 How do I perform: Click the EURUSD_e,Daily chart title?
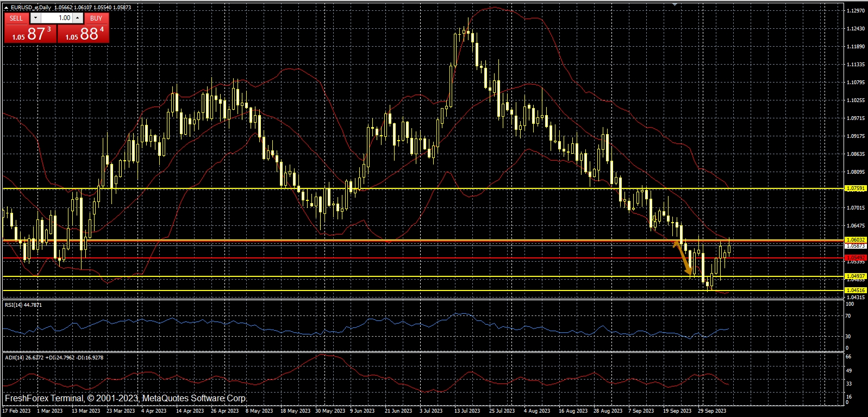point(30,8)
